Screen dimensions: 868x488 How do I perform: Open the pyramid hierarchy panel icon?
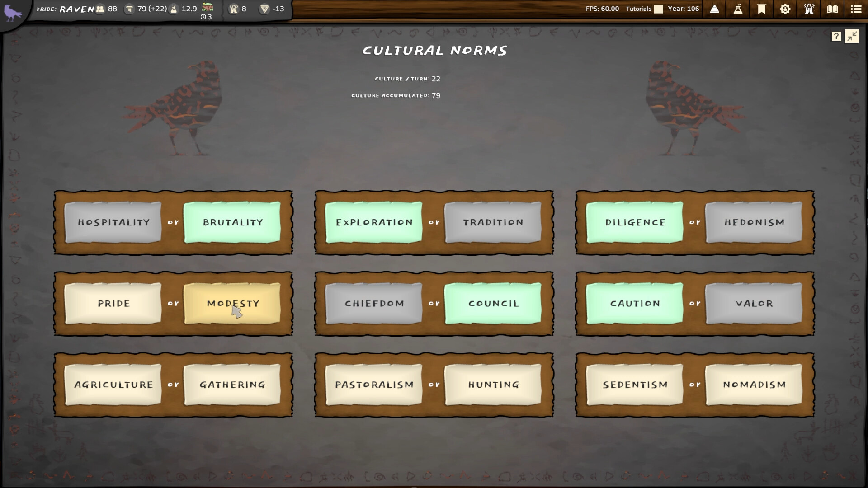point(714,9)
